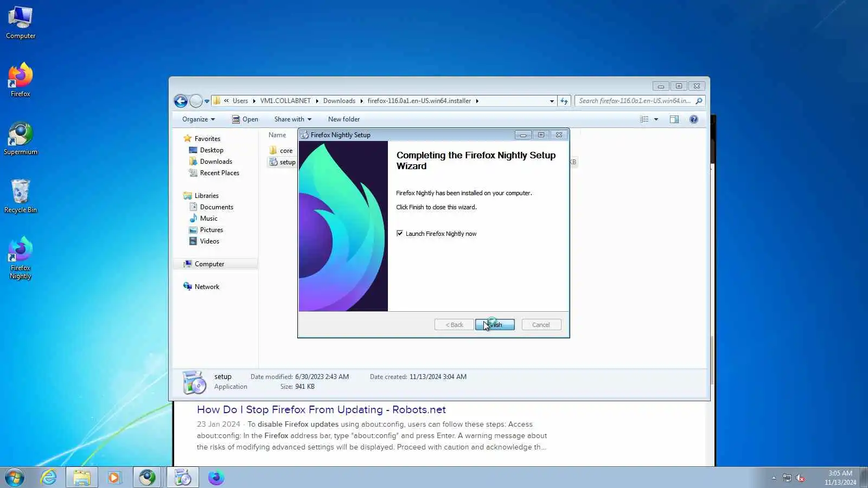Select the core folder in the file list

pyautogui.click(x=281, y=151)
